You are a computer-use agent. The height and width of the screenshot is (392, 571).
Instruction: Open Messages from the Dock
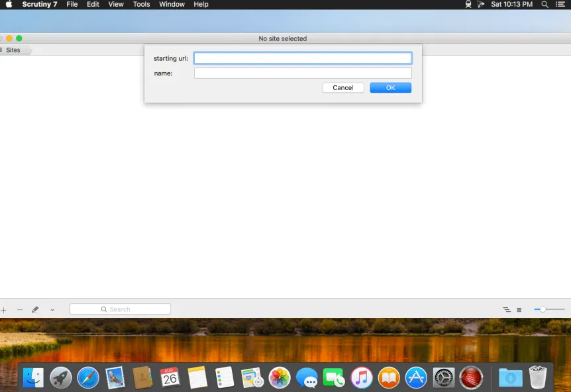click(307, 377)
